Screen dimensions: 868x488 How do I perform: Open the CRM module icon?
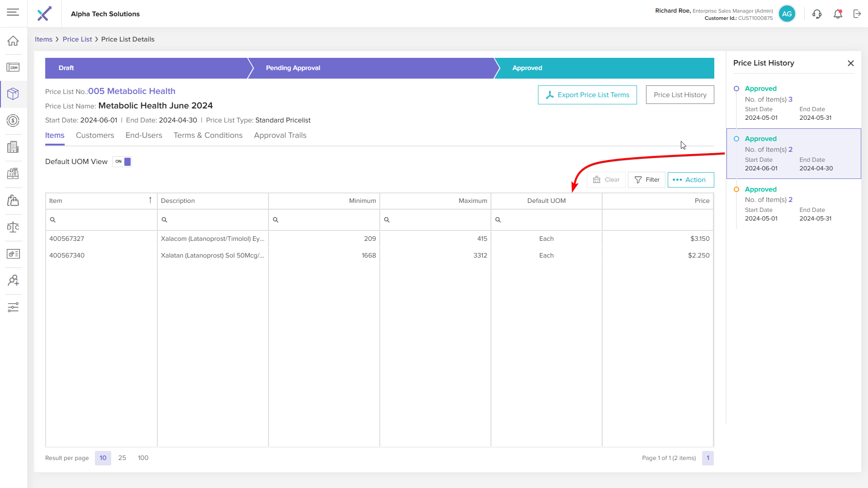point(13,67)
